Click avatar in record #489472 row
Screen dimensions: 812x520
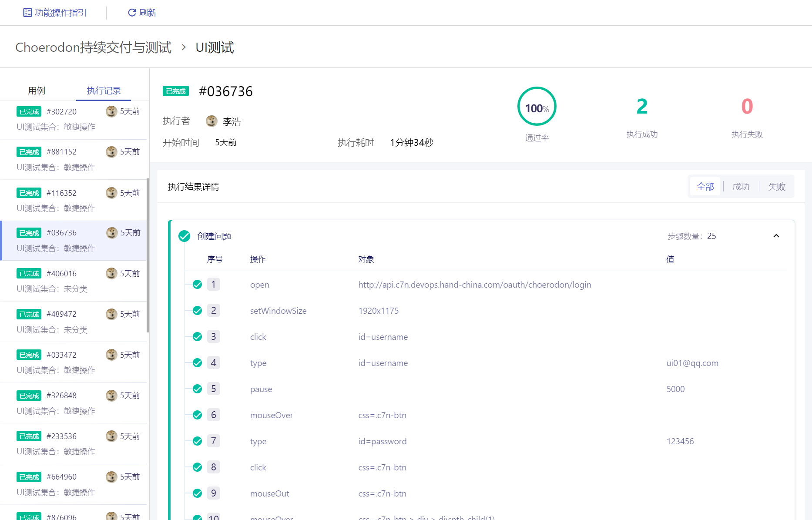click(x=111, y=314)
